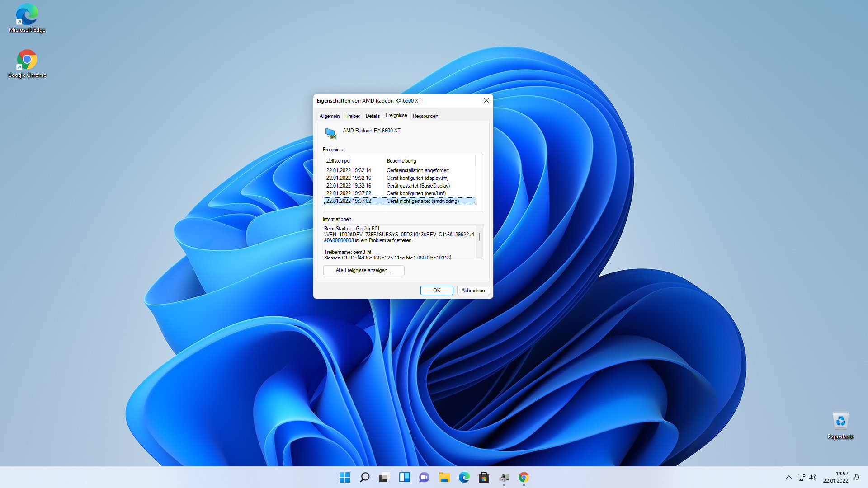
Task: Open Task View in taskbar
Action: tap(384, 477)
